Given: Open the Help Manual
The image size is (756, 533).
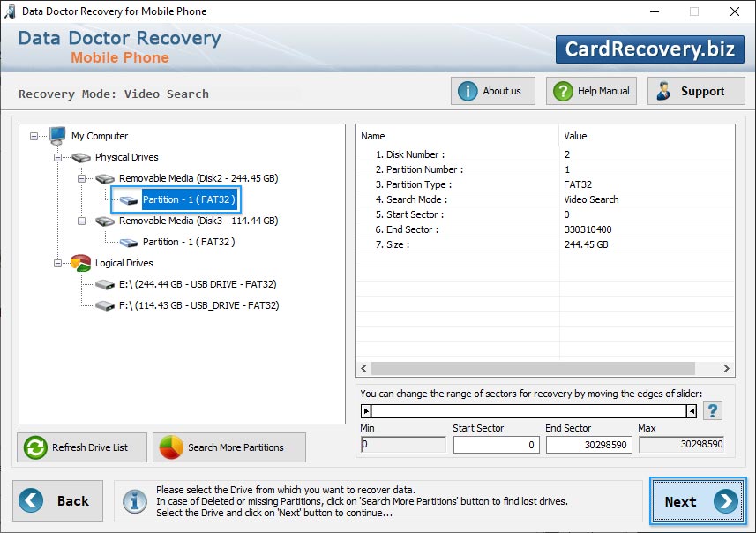Looking at the screenshot, I should (x=591, y=91).
